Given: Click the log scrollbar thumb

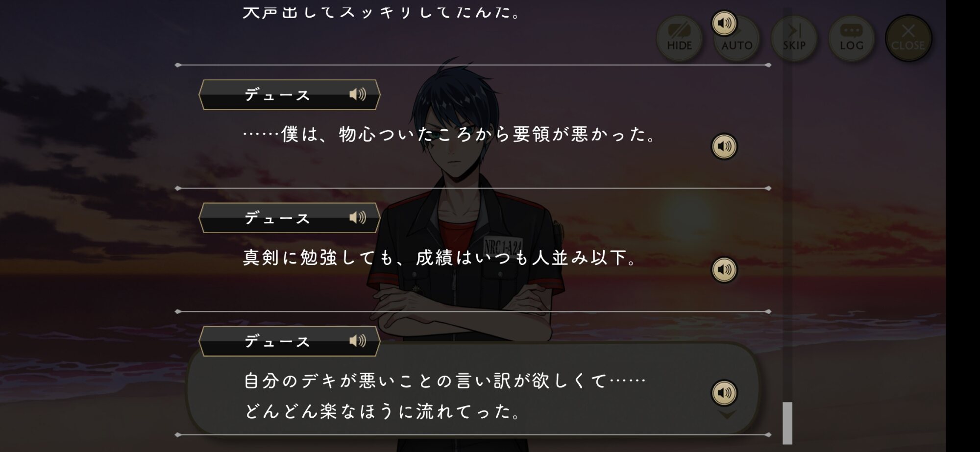Looking at the screenshot, I should click(x=787, y=423).
